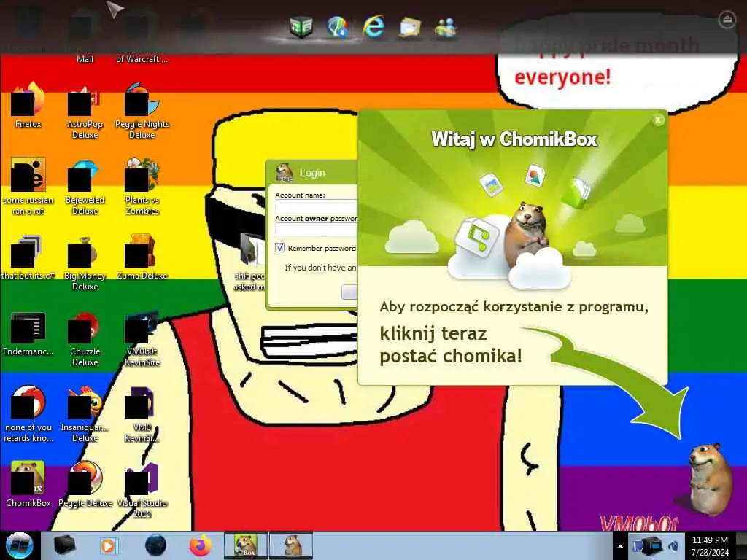747x560 pixels.
Task: Click the globe download icon in top dock
Action: click(x=338, y=27)
